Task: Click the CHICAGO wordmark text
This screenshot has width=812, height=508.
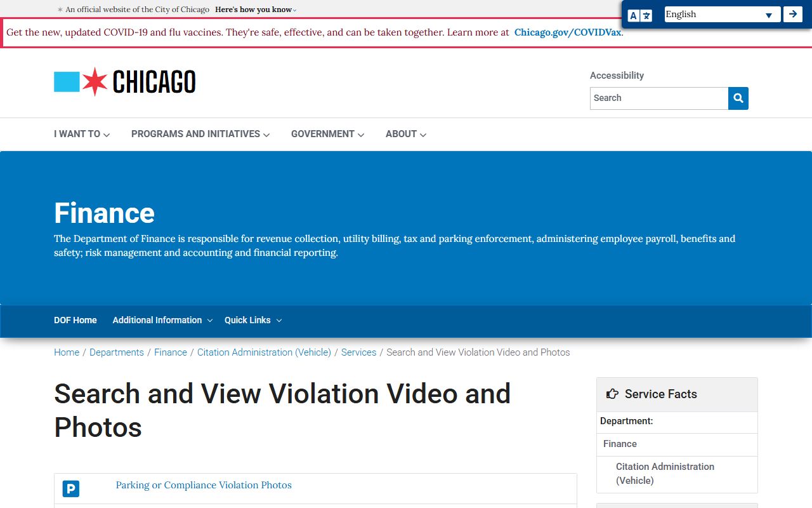Action: (154, 82)
